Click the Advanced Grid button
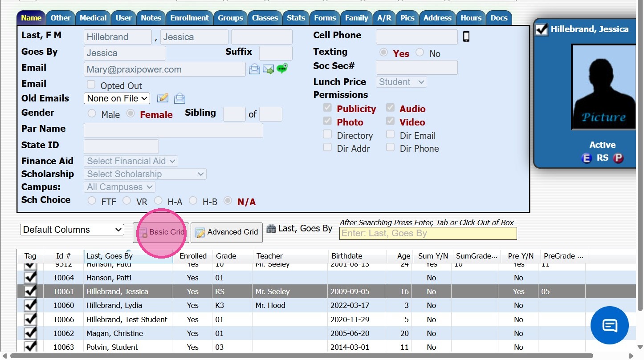 (227, 232)
